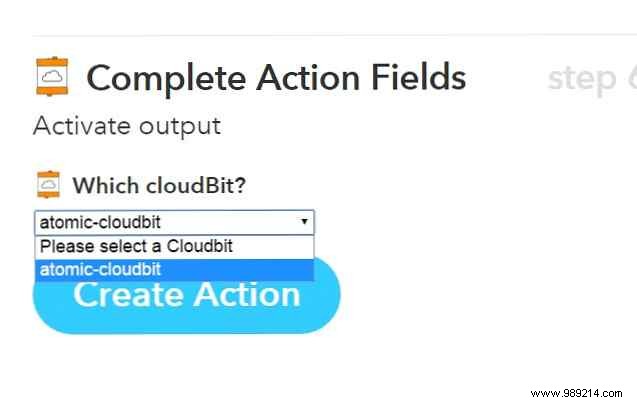Screen dimensions: 637x402
Task: Click the cloudBit icon beside the page heading
Action: coord(51,77)
